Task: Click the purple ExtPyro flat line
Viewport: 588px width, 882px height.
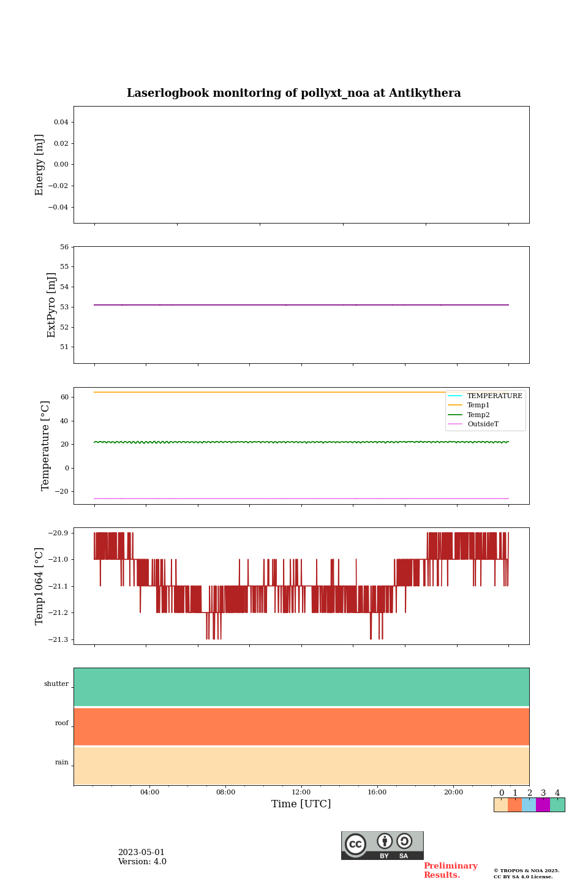Action: point(301,305)
